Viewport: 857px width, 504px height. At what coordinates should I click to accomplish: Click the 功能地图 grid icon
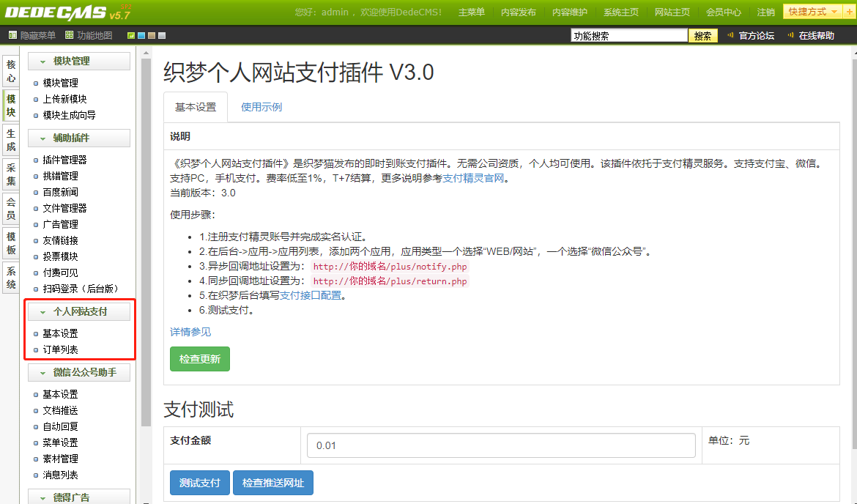(x=69, y=36)
